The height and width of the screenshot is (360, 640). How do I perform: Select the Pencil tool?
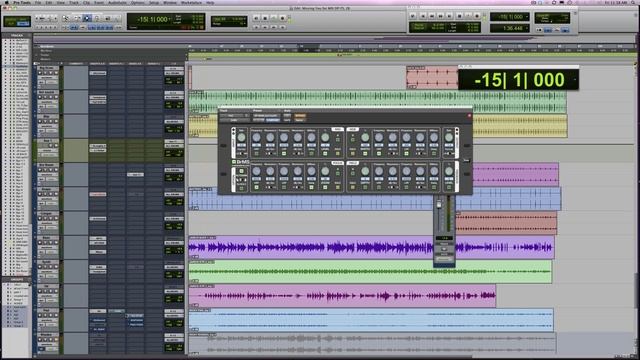click(117, 18)
